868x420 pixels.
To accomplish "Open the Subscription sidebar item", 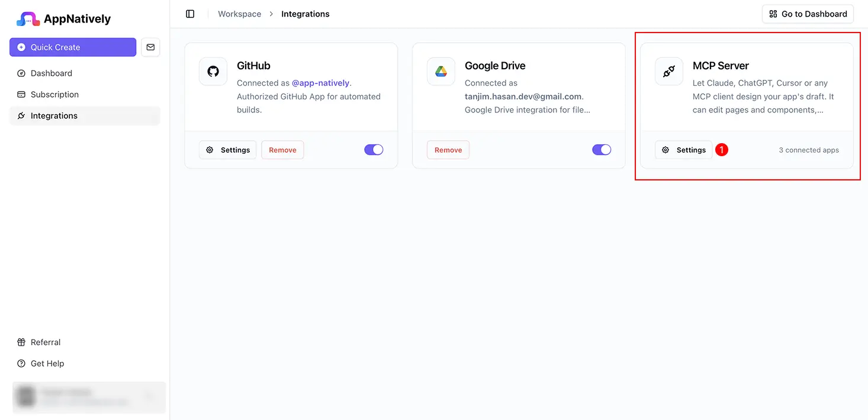I will [x=85, y=95].
